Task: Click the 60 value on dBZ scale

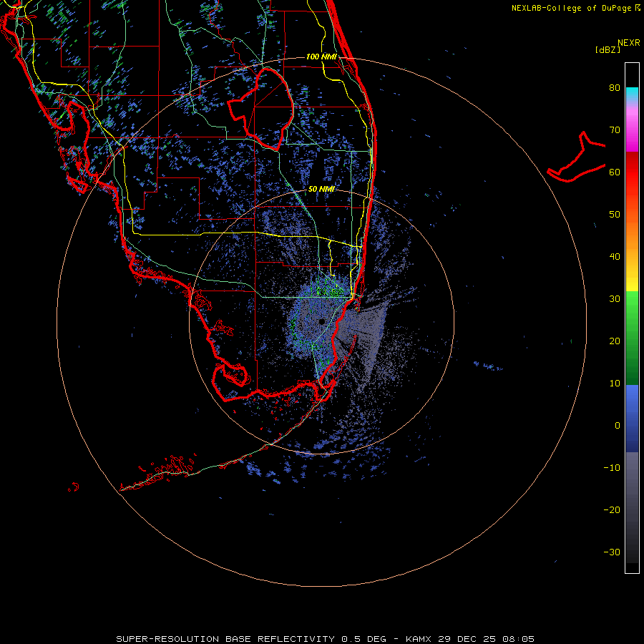Action: click(615, 172)
